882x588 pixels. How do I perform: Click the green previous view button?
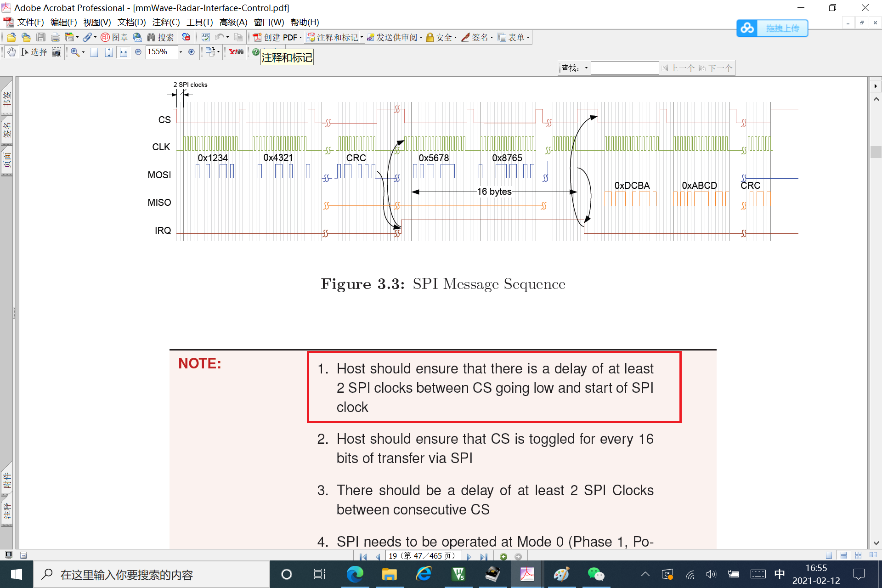503,556
